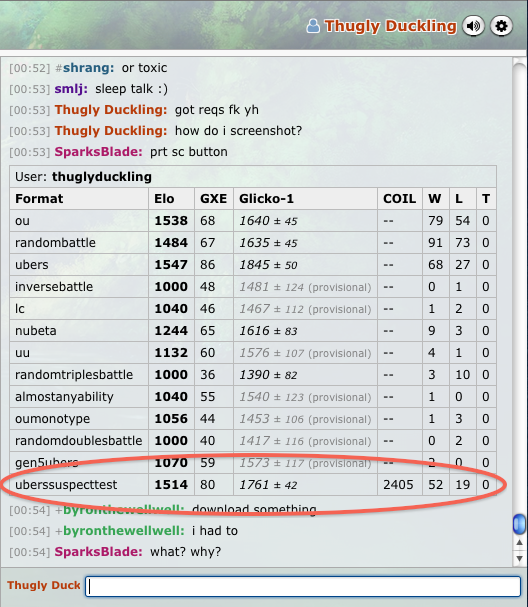Image resolution: width=528 pixels, height=607 pixels.
Task: Click the Glicko value '1390 ± 82'
Action: click(x=268, y=375)
